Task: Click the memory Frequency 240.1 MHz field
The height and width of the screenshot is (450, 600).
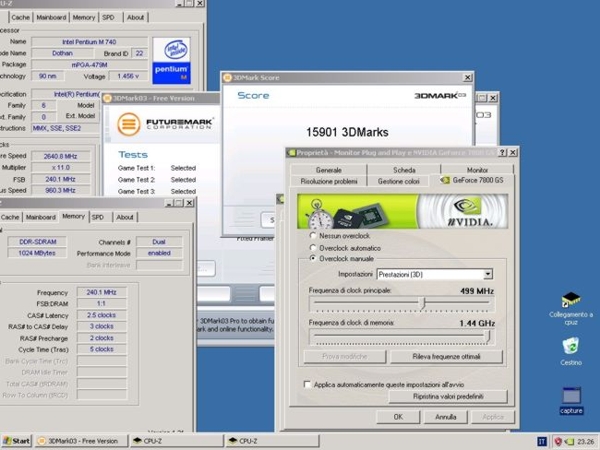Action: [x=101, y=292]
